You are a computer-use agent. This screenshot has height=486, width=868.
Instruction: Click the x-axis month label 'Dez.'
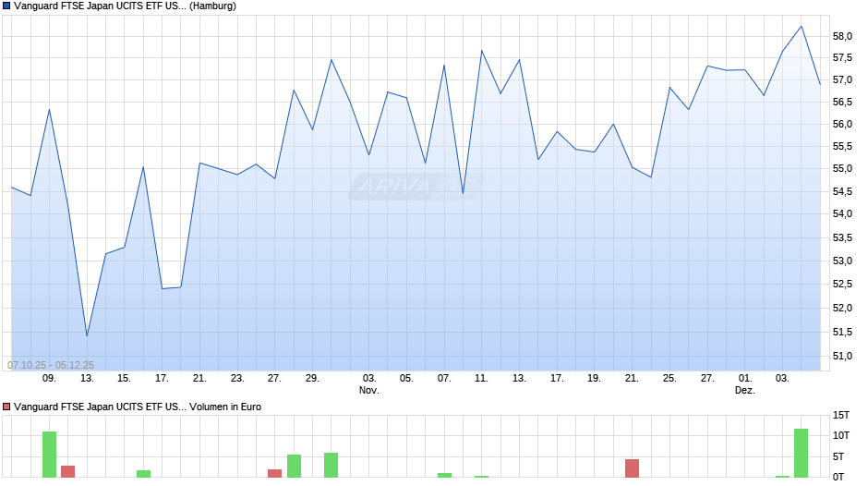point(745,390)
